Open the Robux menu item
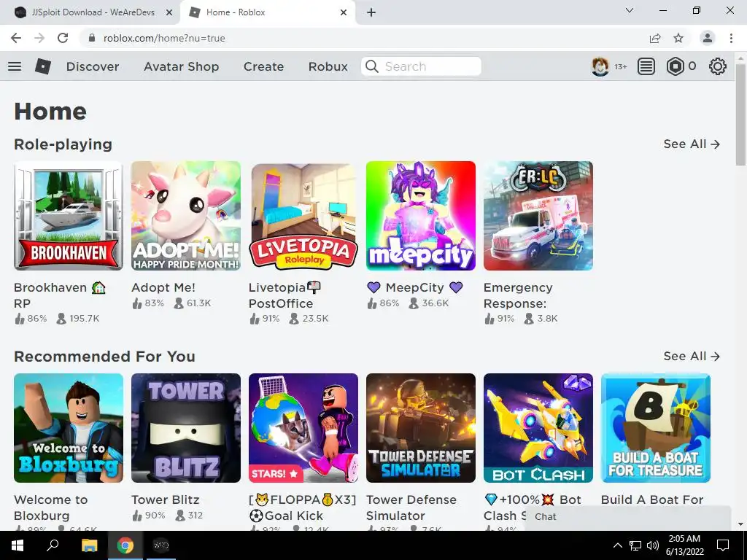The height and width of the screenshot is (560, 747). coord(328,66)
